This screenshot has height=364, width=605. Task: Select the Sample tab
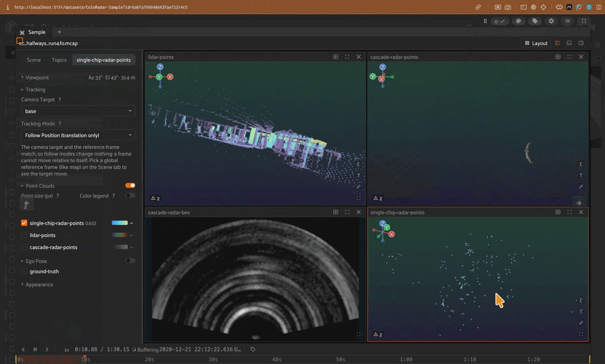point(33,32)
